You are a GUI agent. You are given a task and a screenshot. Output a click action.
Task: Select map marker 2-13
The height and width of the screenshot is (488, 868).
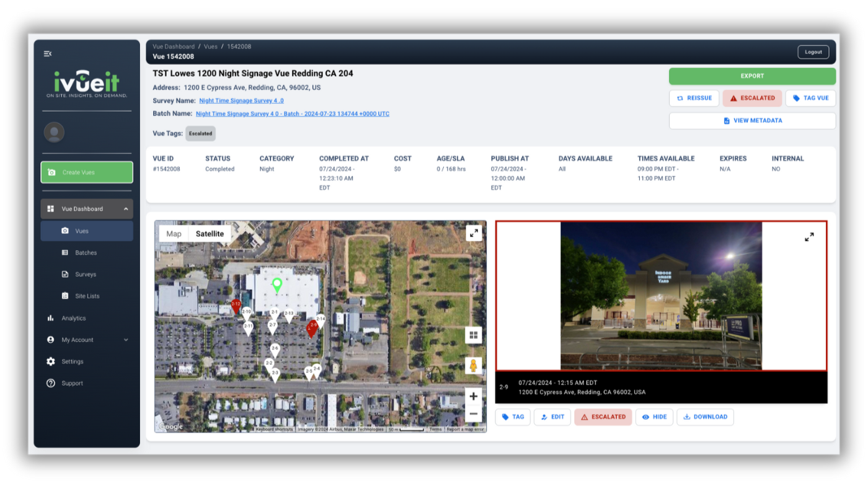(x=288, y=316)
